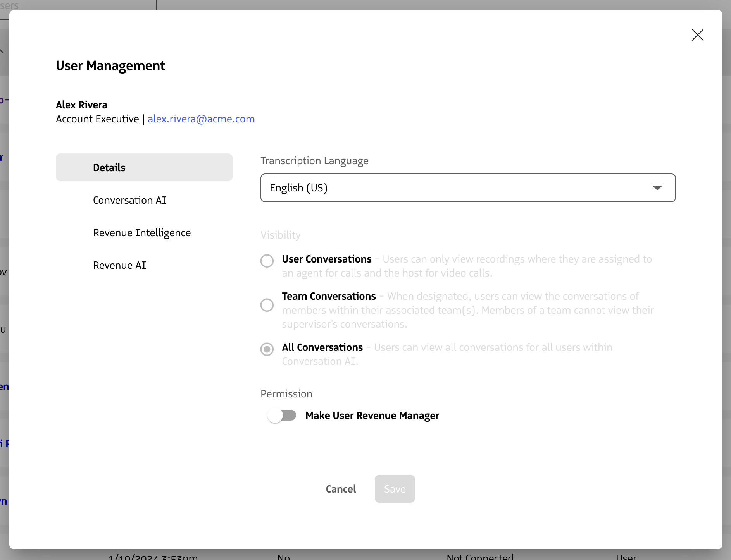This screenshot has height=560, width=731.
Task: Click the dropdown chevron next to English (US)
Action: (x=657, y=188)
